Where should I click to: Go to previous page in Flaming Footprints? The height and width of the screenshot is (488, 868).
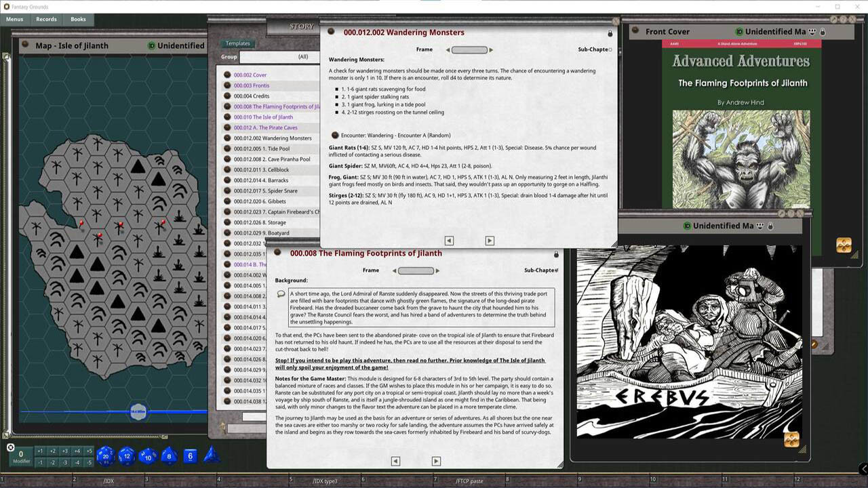(x=395, y=461)
